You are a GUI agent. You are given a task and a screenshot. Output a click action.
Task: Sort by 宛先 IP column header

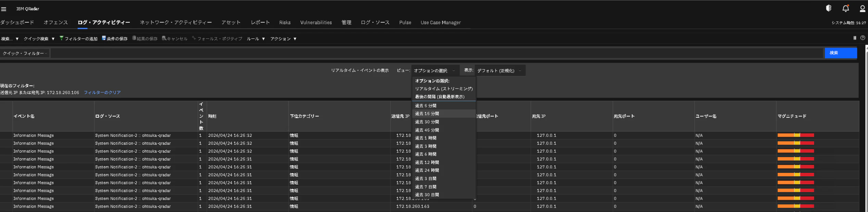pos(538,116)
